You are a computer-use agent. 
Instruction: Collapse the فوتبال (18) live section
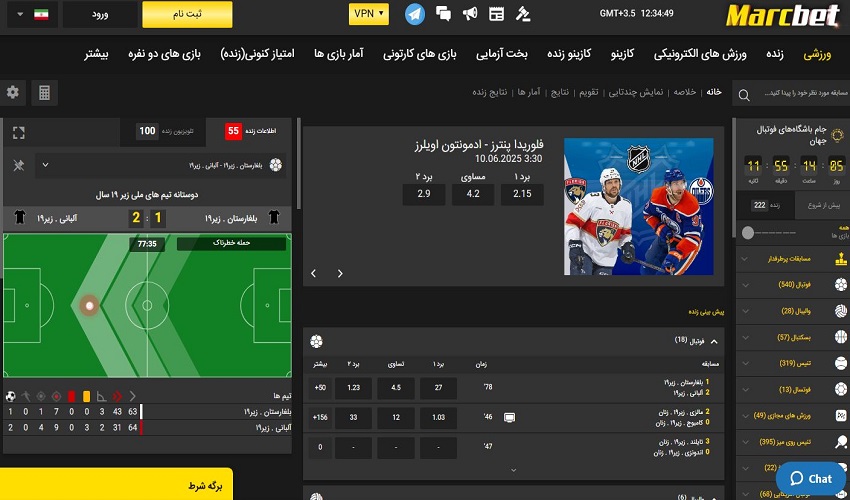(x=714, y=342)
